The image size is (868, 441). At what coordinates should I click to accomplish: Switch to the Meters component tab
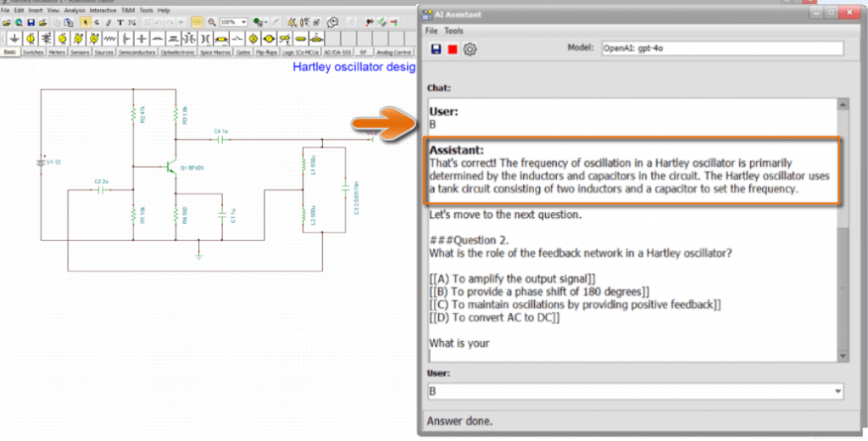tap(57, 52)
